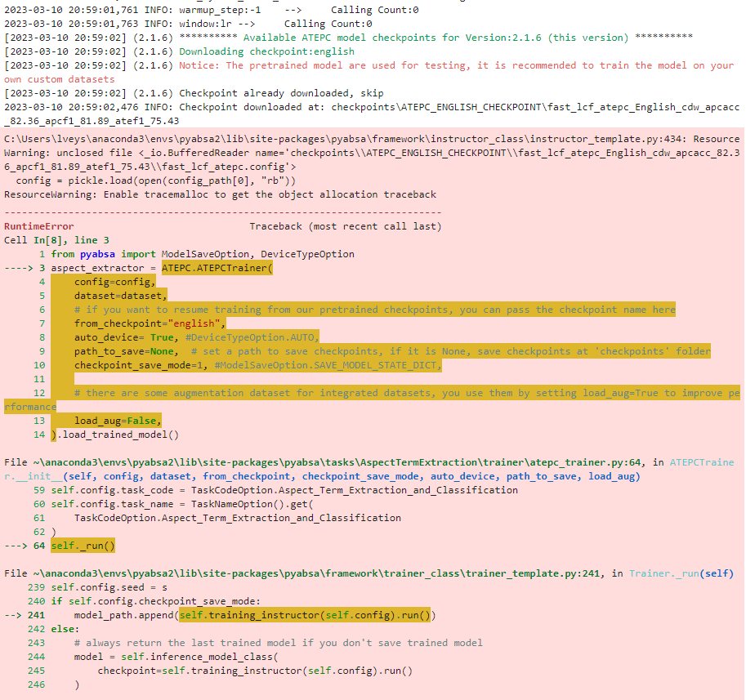Click the ResourceWarning unclosed file message
Image resolution: width=746 pixels, height=700 pixels.
245,152
